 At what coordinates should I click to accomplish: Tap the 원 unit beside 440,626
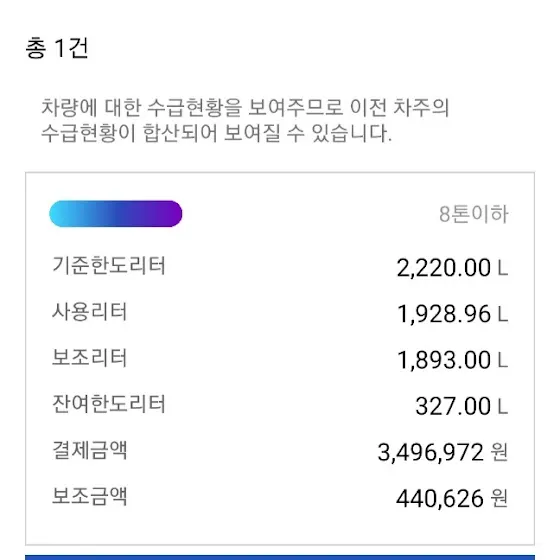tap(499, 498)
